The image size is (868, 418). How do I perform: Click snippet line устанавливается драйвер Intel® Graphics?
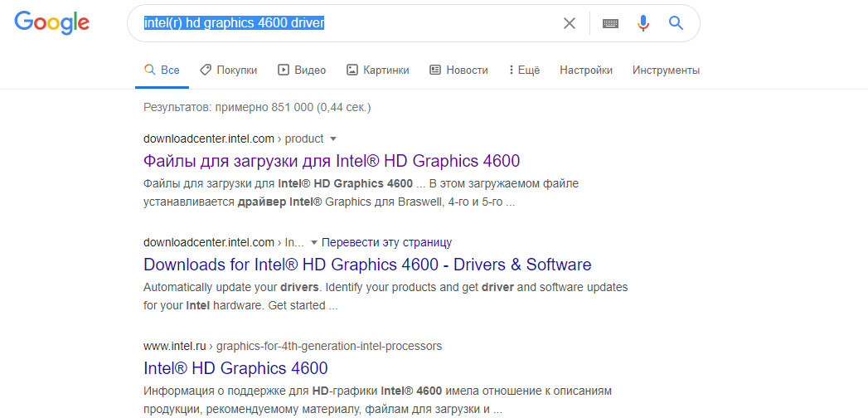[329, 202]
